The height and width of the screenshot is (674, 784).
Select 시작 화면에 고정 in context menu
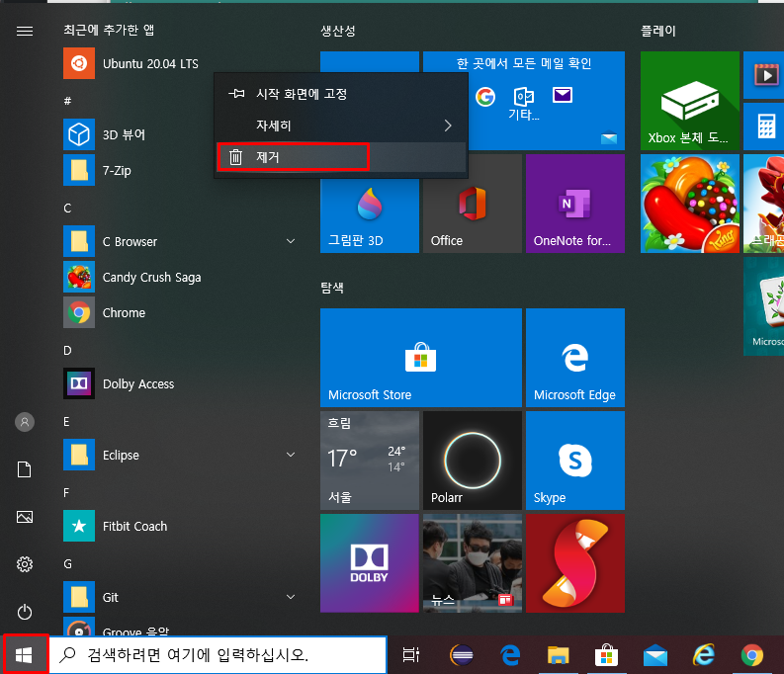pos(340,94)
